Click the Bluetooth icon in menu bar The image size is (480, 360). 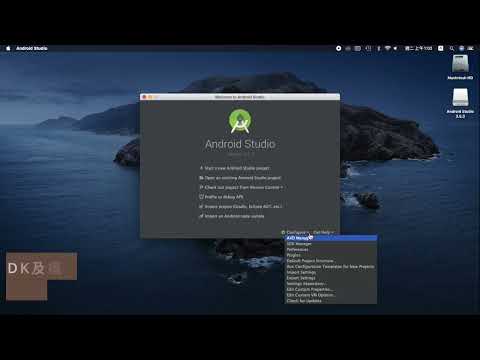[379, 48]
